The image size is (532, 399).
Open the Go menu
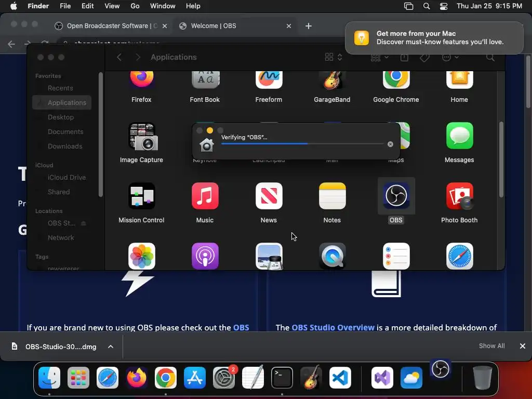click(135, 6)
